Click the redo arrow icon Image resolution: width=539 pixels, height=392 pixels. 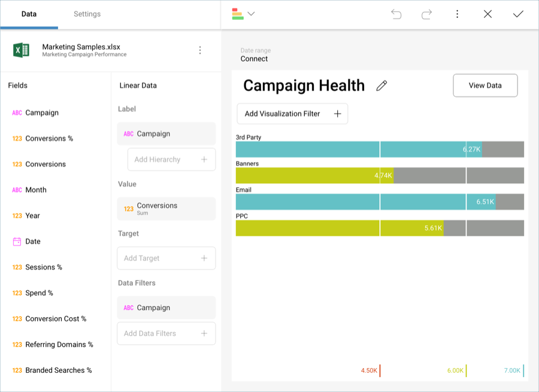coord(426,14)
